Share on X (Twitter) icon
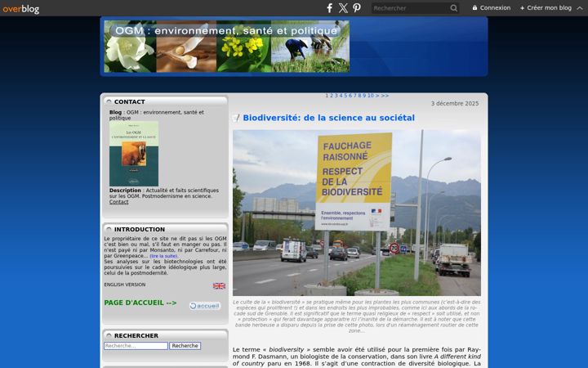This screenshot has width=588, height=368. 343,8
